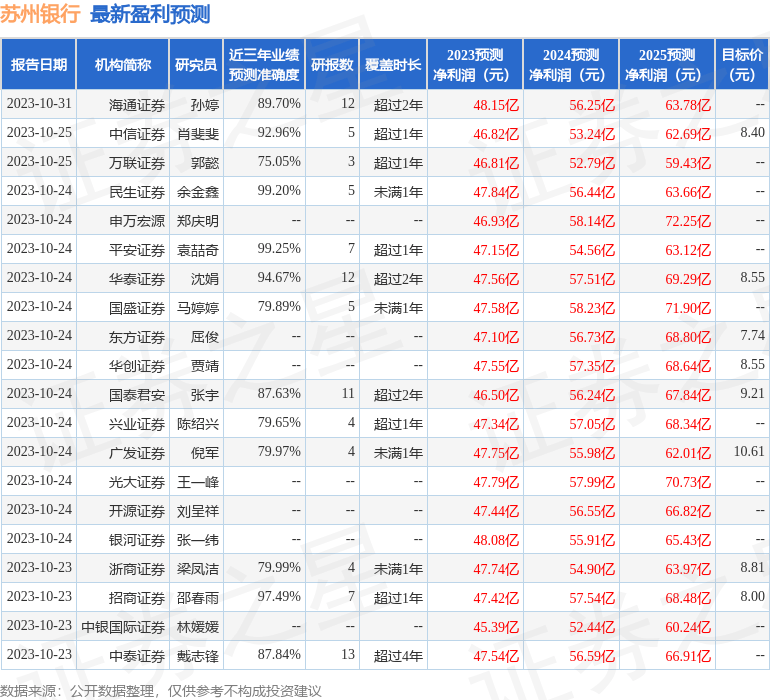Click target price 9.21
770x700 pixels.
752,393
